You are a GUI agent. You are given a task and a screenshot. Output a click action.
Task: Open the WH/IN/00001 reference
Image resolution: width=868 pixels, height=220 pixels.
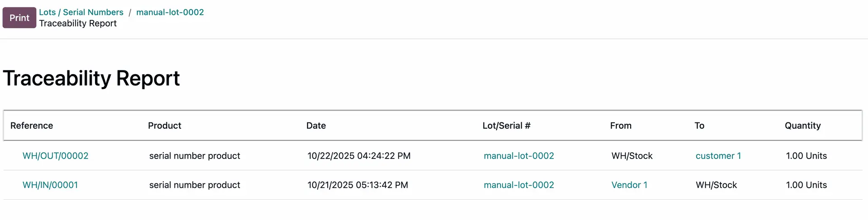click(x=50, y=185)
